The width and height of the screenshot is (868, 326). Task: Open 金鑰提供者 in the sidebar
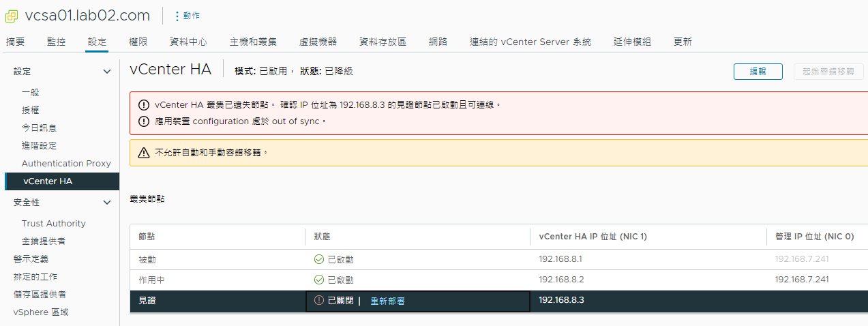point(44,241)
